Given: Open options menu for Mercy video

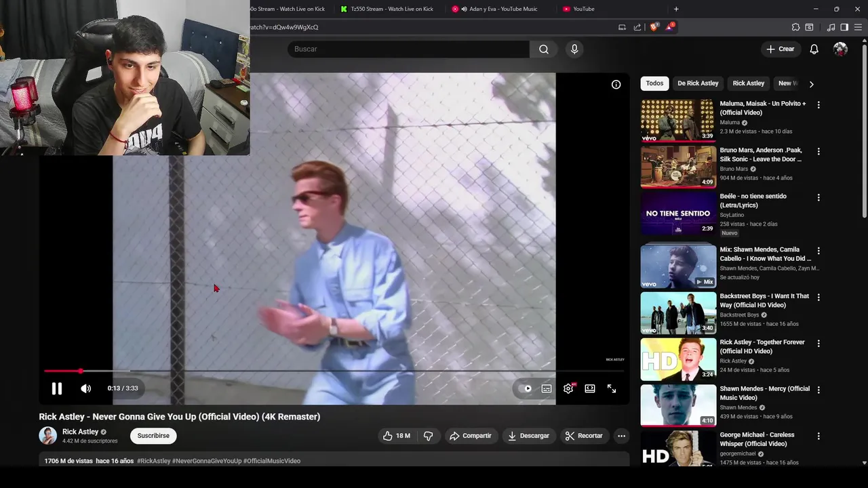Looking at the screenshot, I should tap(818, 390).
